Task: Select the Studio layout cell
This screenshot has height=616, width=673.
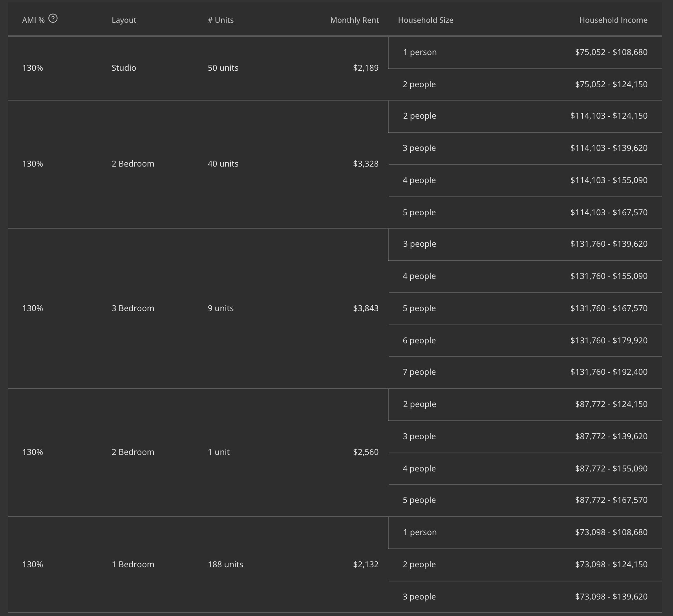Action: [x=124, y=68]
